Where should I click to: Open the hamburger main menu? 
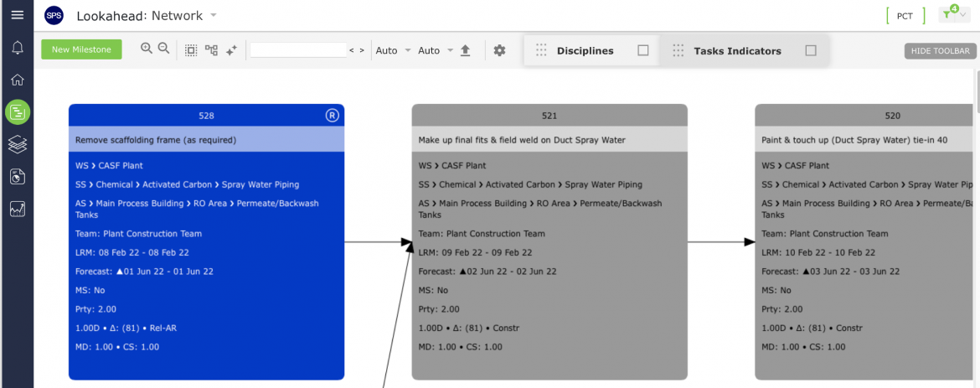(18, 14)
